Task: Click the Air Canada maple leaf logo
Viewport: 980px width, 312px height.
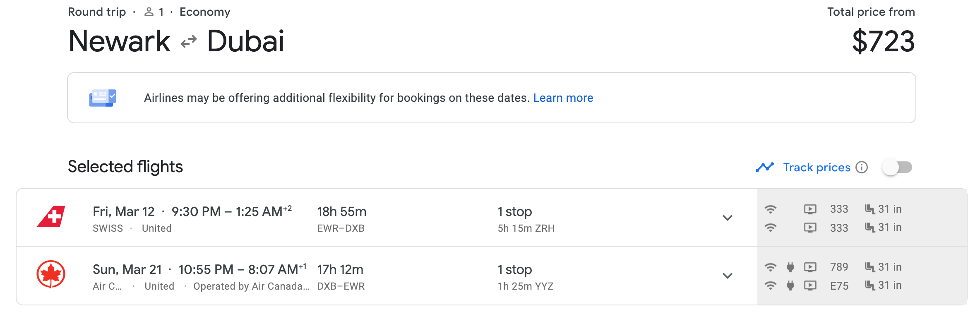Action: [51, 274]
